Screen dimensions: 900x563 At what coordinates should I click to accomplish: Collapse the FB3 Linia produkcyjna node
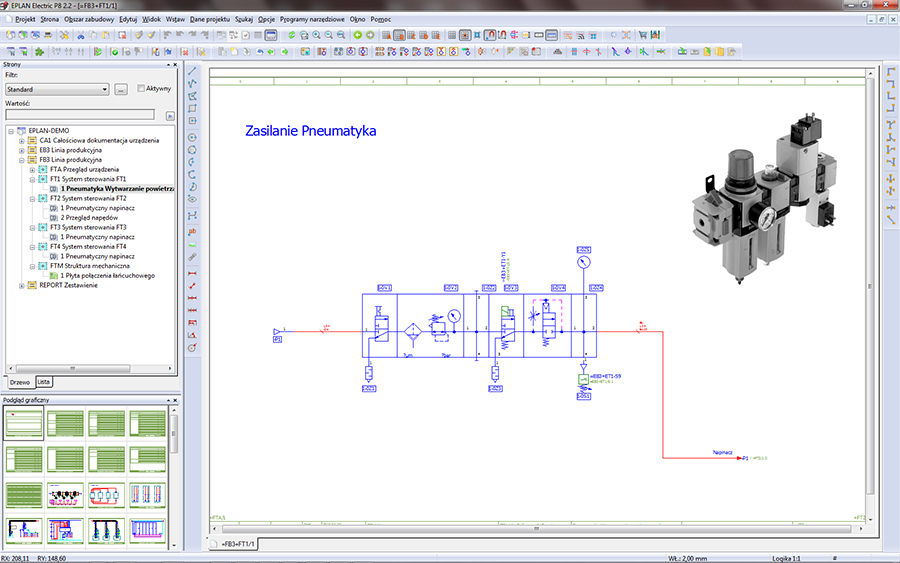click(21, 160)
